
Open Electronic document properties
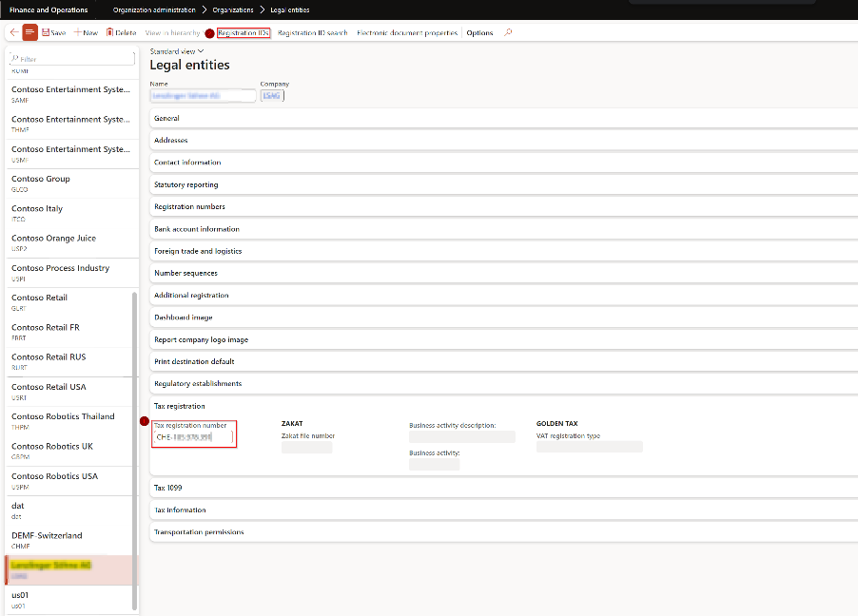pos(407,33)
